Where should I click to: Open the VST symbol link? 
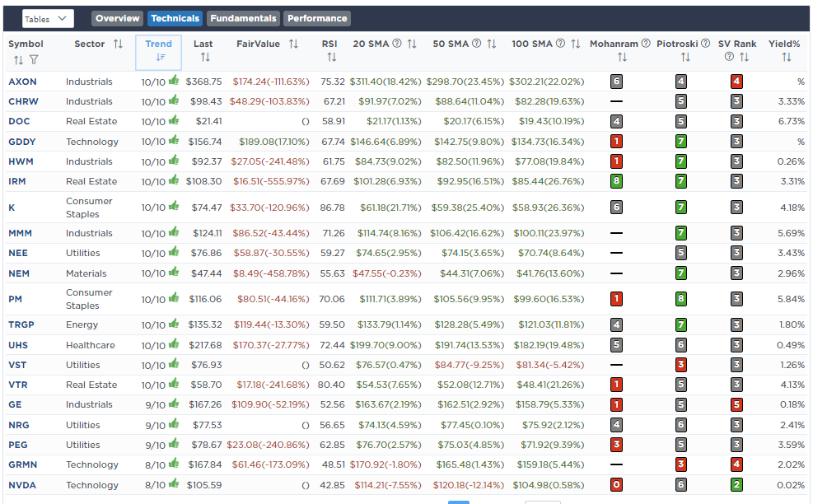pyautogui.click(x=17, y=365)
